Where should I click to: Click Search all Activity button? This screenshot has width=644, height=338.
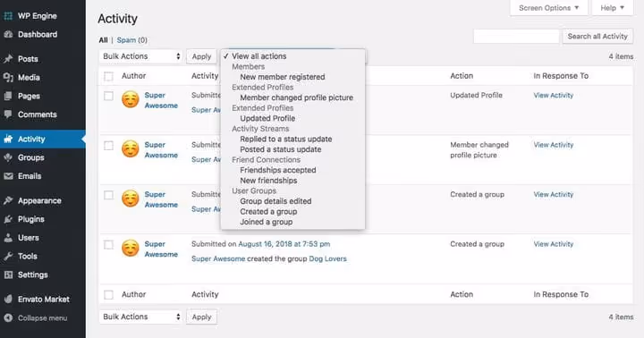[597, 36]
